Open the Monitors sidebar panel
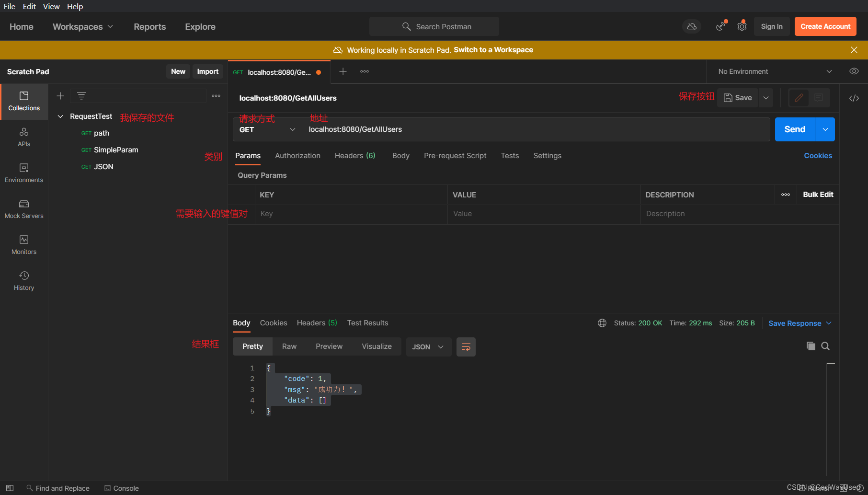The width and height of the screenshot is (868, 495). pos(24,245)
